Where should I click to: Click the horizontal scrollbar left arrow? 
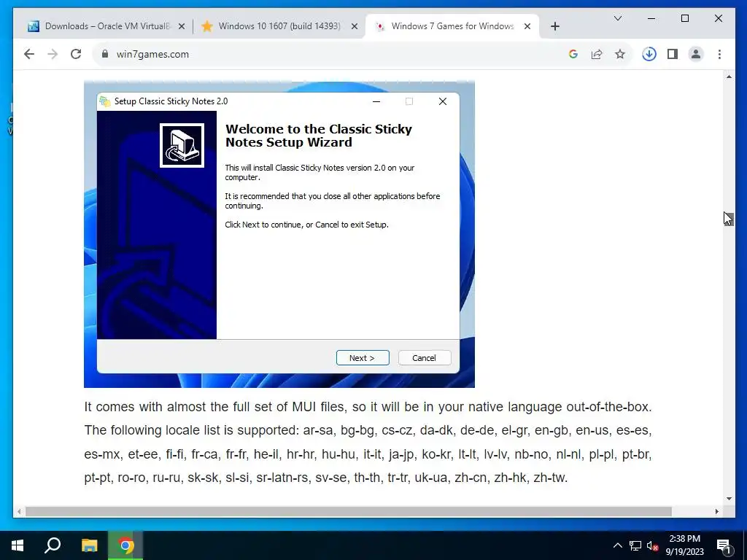click(x=19, y=511)
